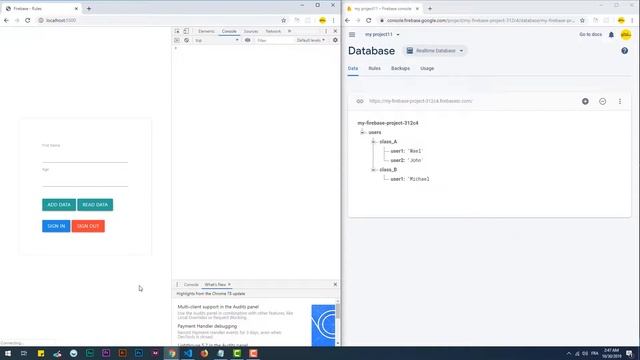Open console settings gear icon

point(335,40)
